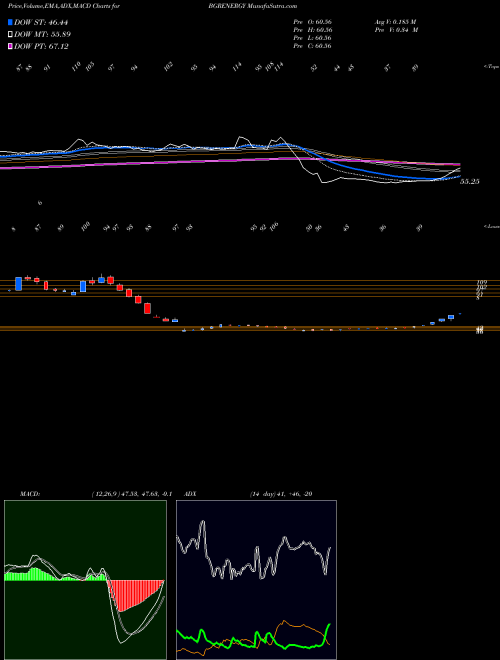Click the 'Pre O: 60.36' open value
Image resolution: width=500 pixels, height=660 pixels.
pos(313,22)
